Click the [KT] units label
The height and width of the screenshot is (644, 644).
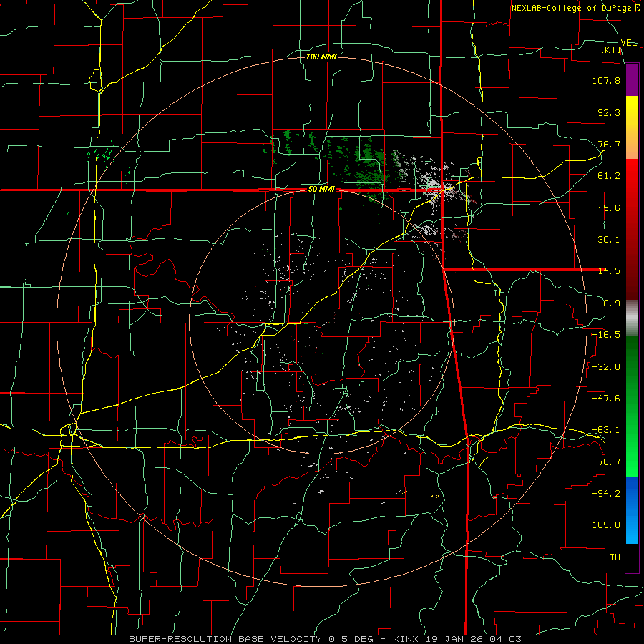(x=611, y=50)
